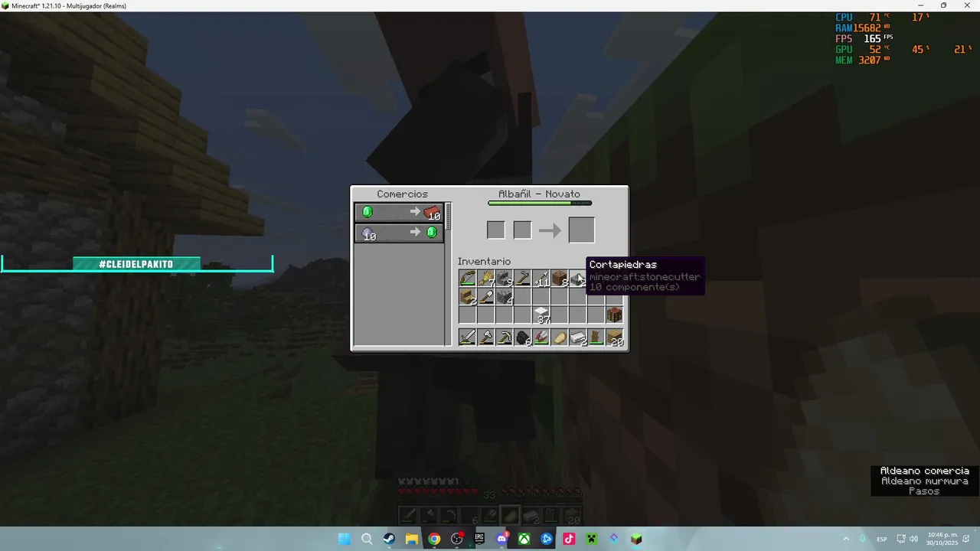Viewport: 980px width, 551px height.
Task: Open Xbox app from the taskbar
Action: point(524,539)
